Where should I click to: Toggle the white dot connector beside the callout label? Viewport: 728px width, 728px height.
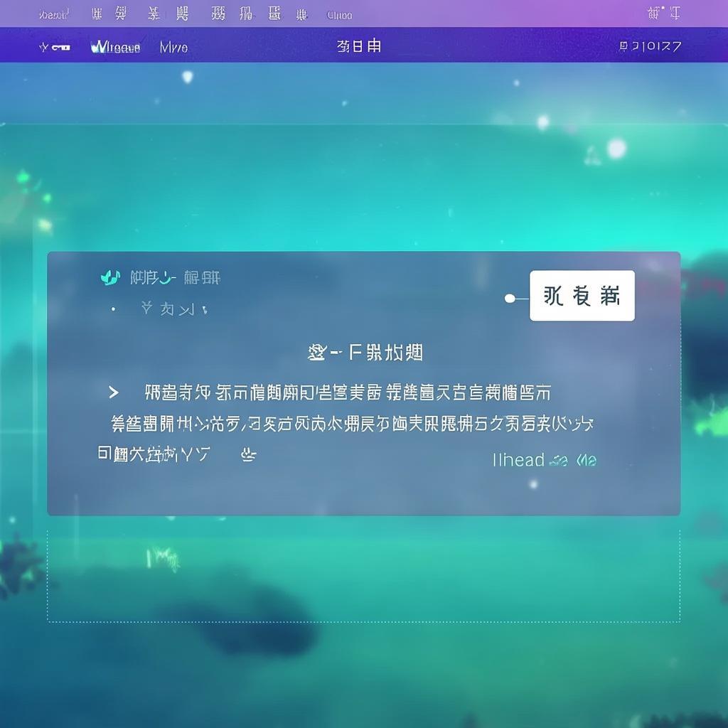click(x=510, y=299)
